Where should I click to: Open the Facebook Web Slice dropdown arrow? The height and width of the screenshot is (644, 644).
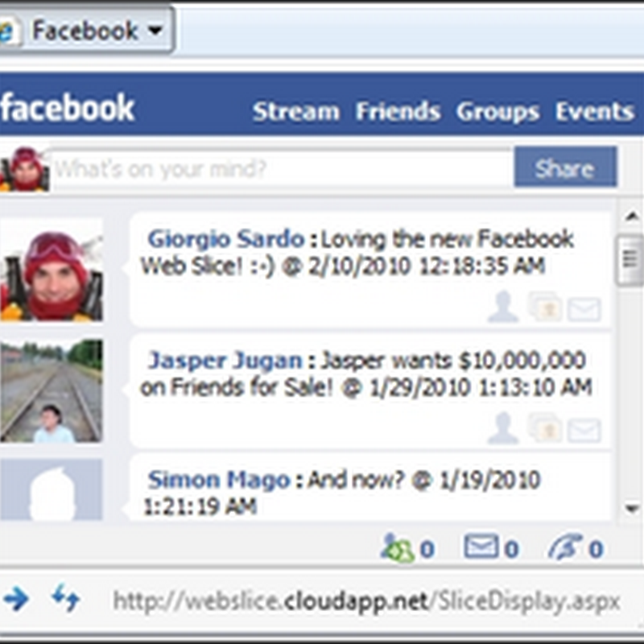(x=155, y=31)
